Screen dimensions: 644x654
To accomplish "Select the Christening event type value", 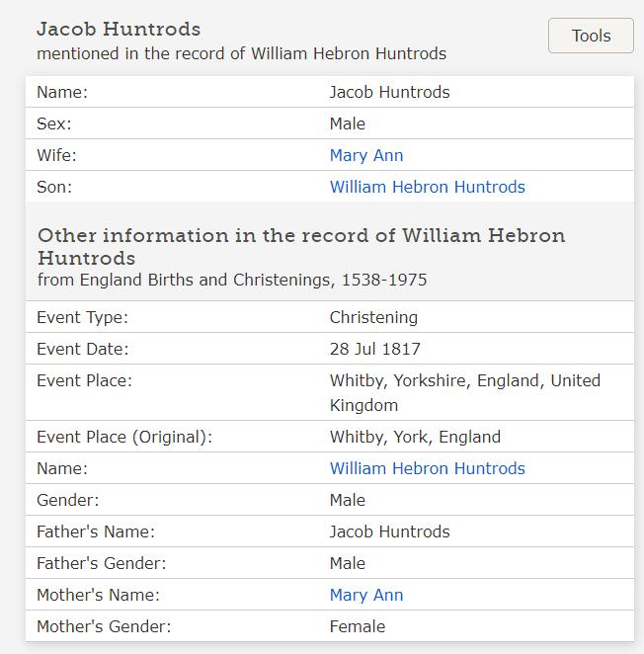I will pyautogui.click(x=373, y=317).
